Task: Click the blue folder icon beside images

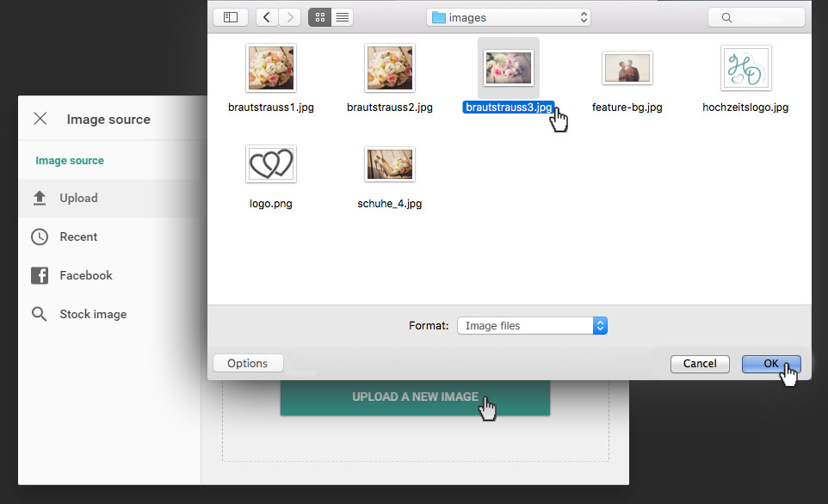Action: 438,17
